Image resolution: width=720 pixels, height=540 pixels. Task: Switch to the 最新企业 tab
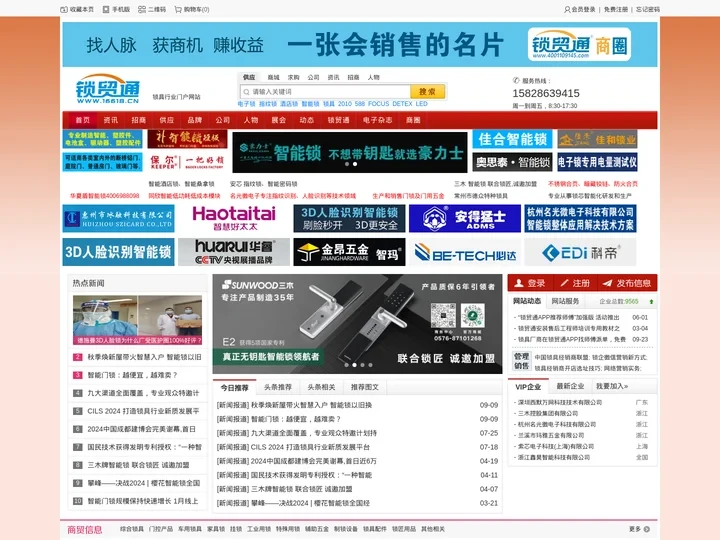[570, 386]
